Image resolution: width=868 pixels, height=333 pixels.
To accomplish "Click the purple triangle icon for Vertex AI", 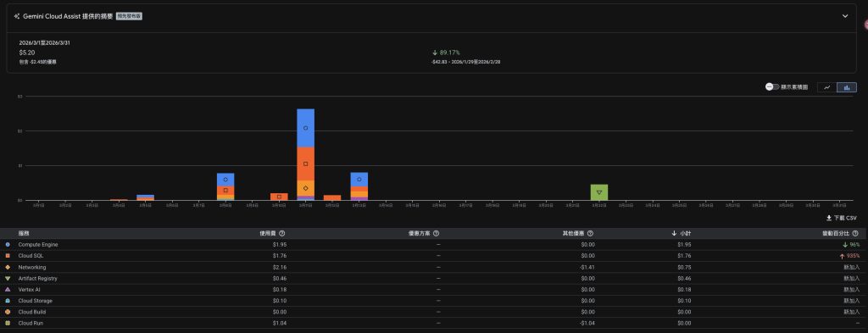I will coord(8,289).
